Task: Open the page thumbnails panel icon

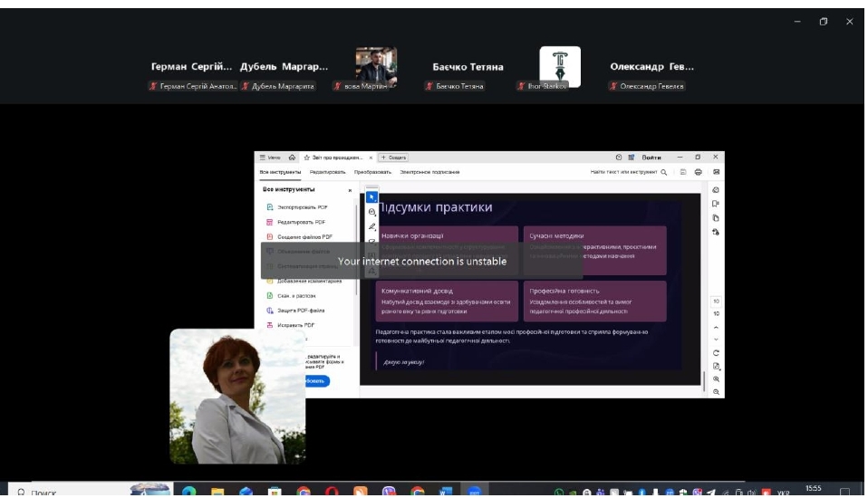Action: click(x=716, y=218)
